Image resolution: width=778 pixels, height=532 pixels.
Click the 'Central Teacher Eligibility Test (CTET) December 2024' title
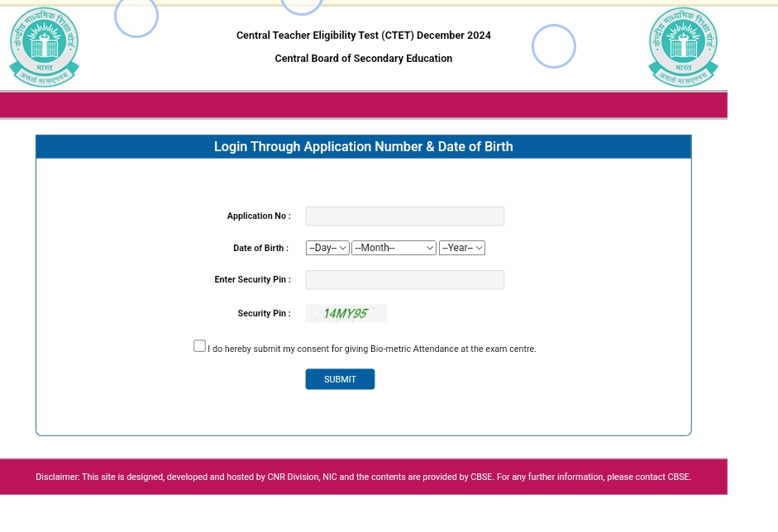coord(364,36)
